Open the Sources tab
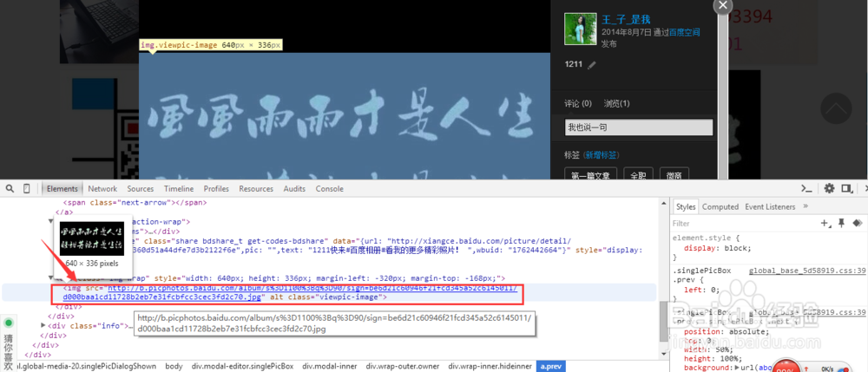This screenshot has width=868, height=372. coord(140,188)
